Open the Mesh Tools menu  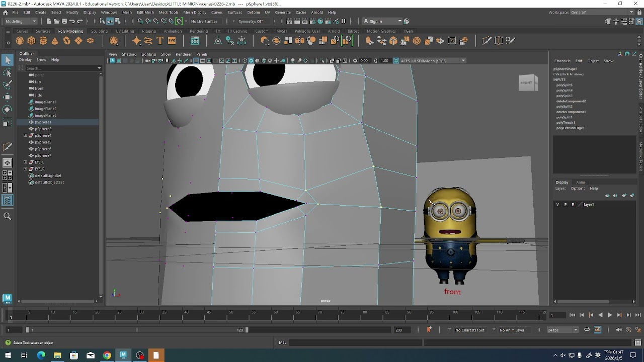point(169,12)
